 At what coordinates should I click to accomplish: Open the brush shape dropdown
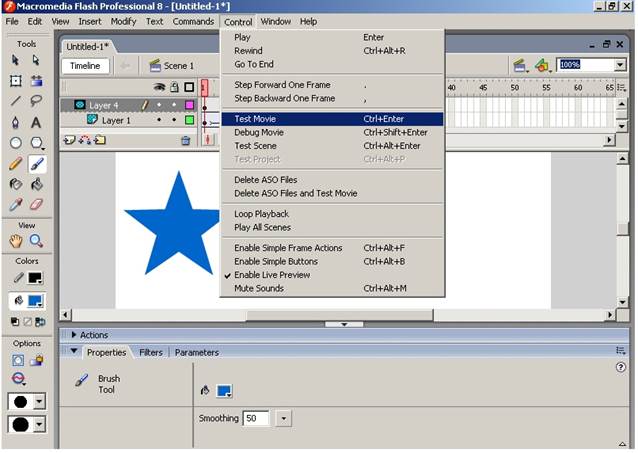click(x=39, y=425)
